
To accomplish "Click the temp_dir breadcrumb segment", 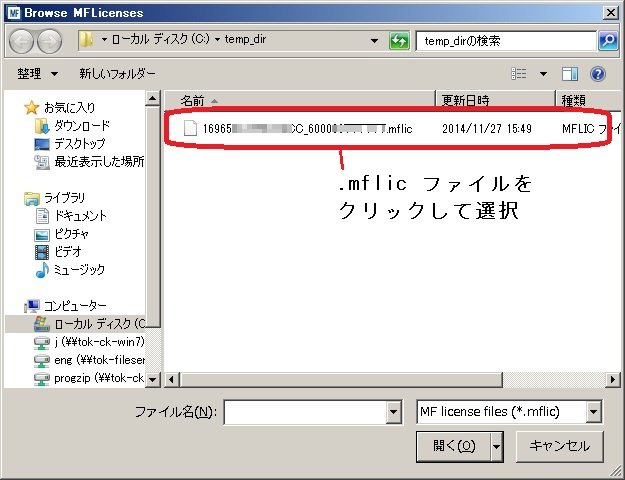I will tap(245, 39).
